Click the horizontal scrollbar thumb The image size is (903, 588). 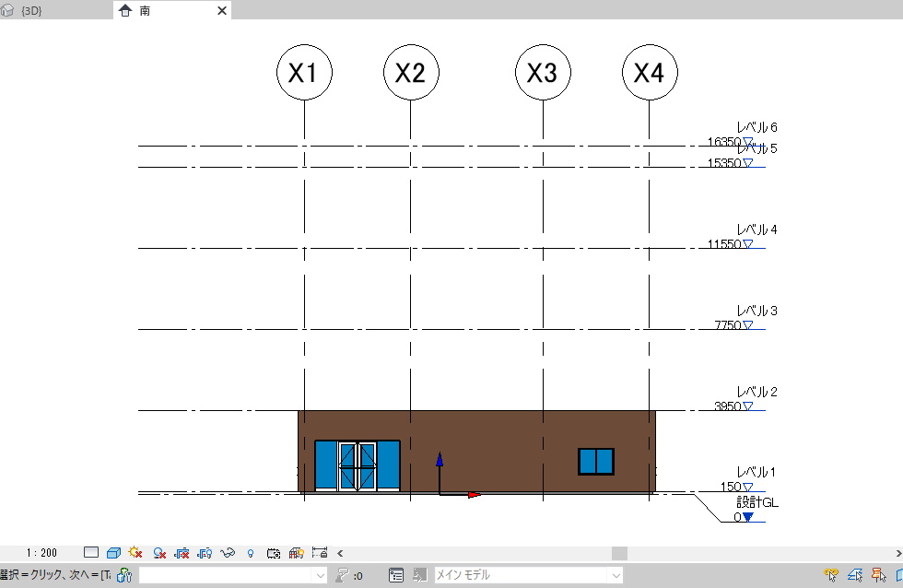[619, 554]
